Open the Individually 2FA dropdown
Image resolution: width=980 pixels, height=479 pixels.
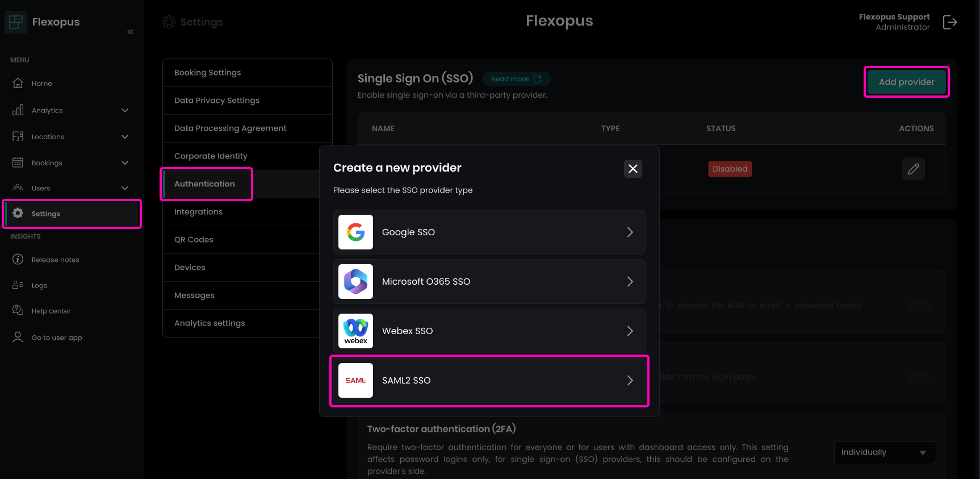coord(884,452)
